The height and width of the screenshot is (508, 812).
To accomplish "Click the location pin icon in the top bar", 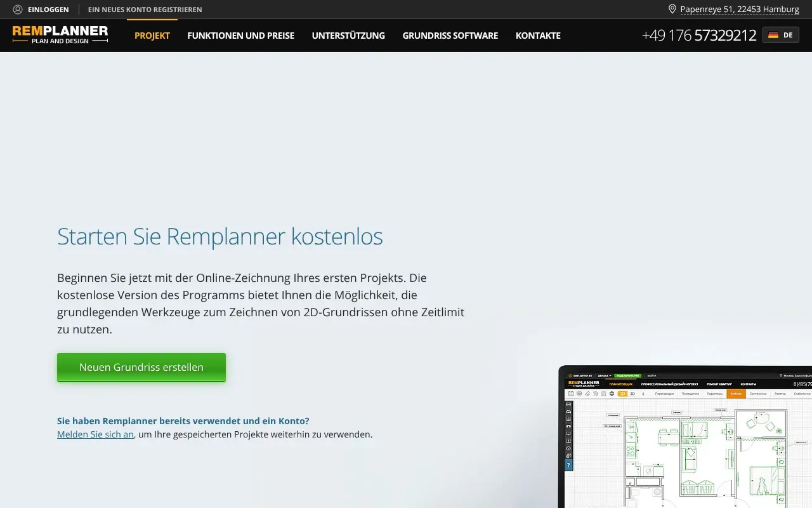I will tap(672, 9).
